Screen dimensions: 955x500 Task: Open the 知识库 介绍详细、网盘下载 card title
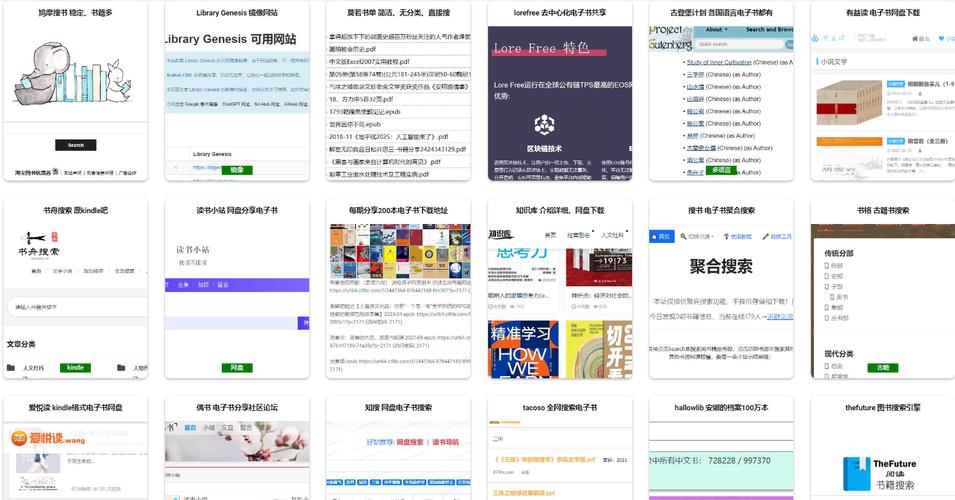pyautogui.click(x=560, y=210)
